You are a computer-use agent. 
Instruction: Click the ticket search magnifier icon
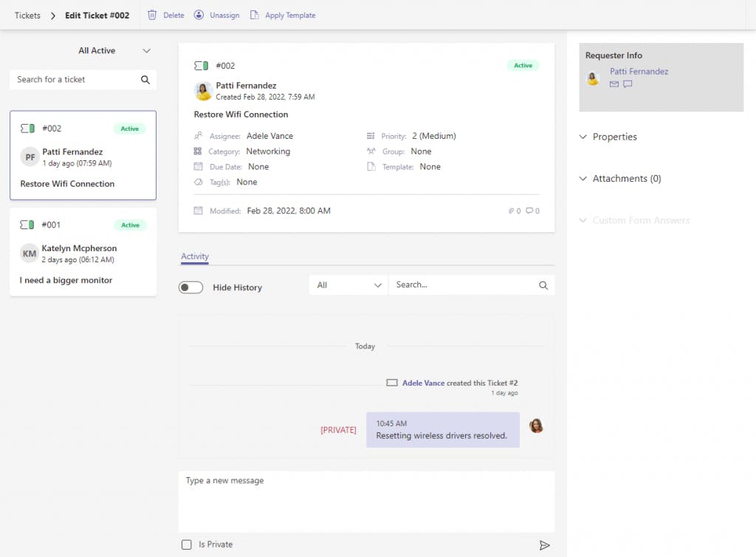point(145,80)
